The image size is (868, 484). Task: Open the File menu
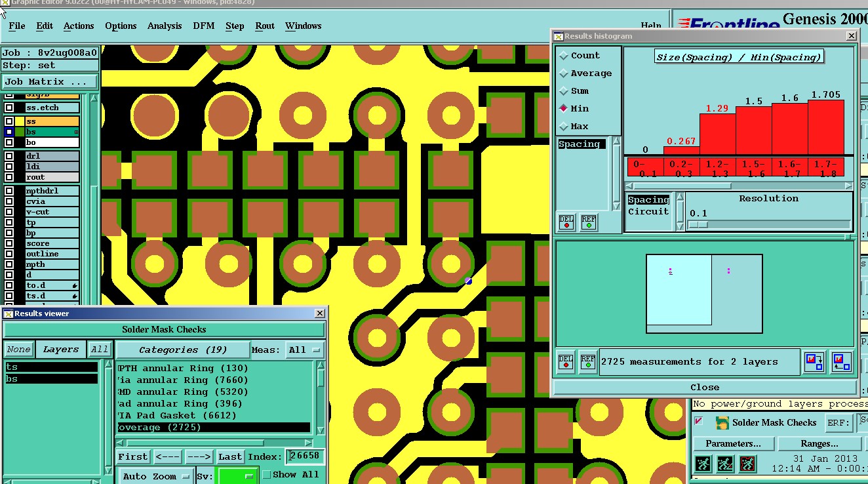(17, 26)
